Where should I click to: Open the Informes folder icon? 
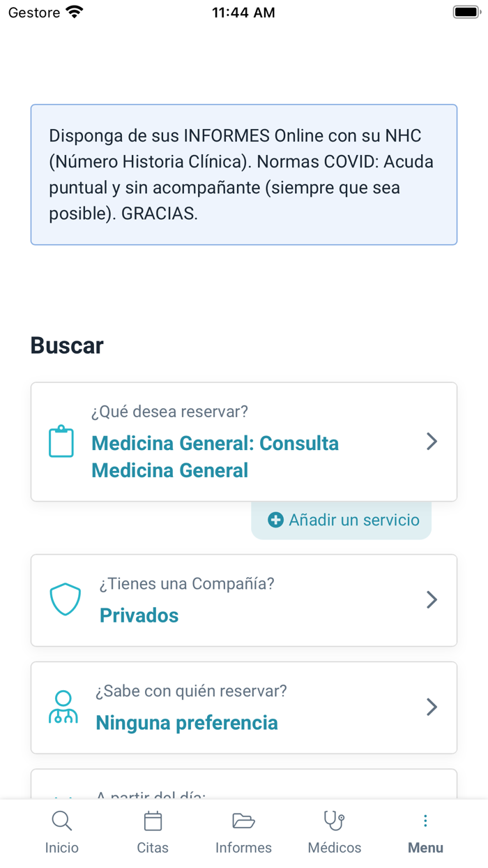click(243, 821)
